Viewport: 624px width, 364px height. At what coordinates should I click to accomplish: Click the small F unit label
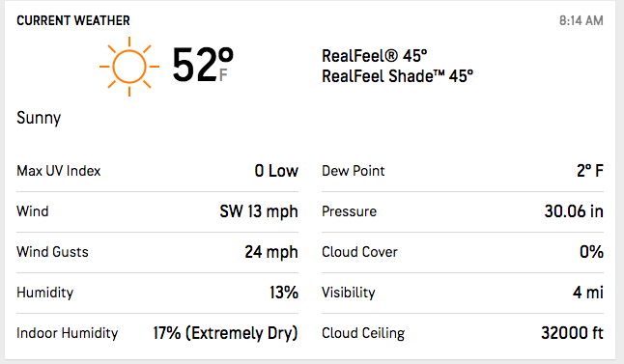(x=223, y=74)
